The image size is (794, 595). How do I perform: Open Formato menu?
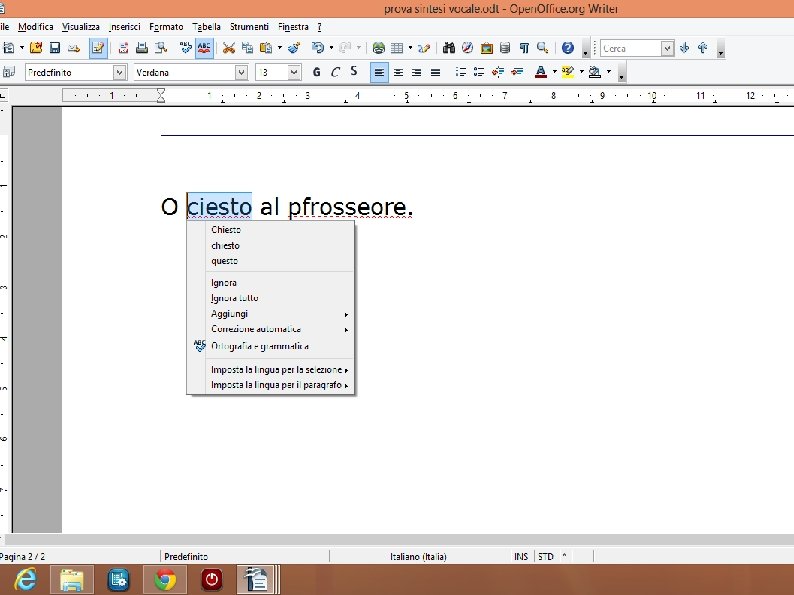[166, 27]
